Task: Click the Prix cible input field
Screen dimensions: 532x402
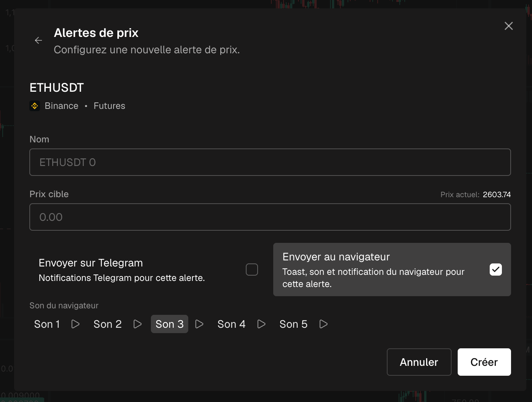Action: coord(270,217)
